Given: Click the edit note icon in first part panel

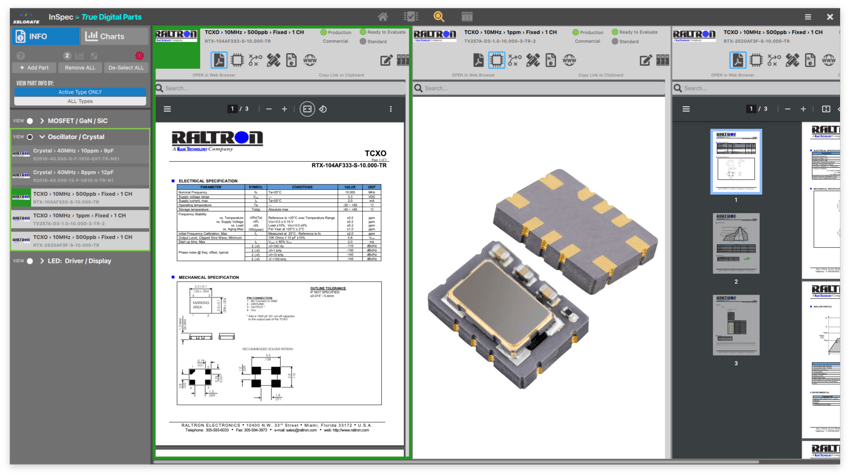Looking at the screenshot, I should pos(386,60).
